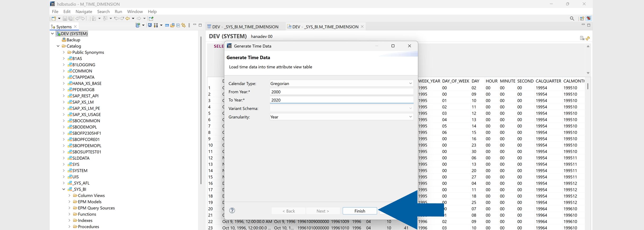Click the find table folder icon
Viewport: 644px width, 230px height.
pyautogui.click(x=173, y=25)
